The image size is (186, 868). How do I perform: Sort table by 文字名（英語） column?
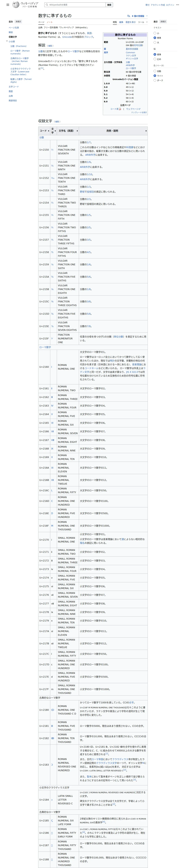tap(68, 131)
